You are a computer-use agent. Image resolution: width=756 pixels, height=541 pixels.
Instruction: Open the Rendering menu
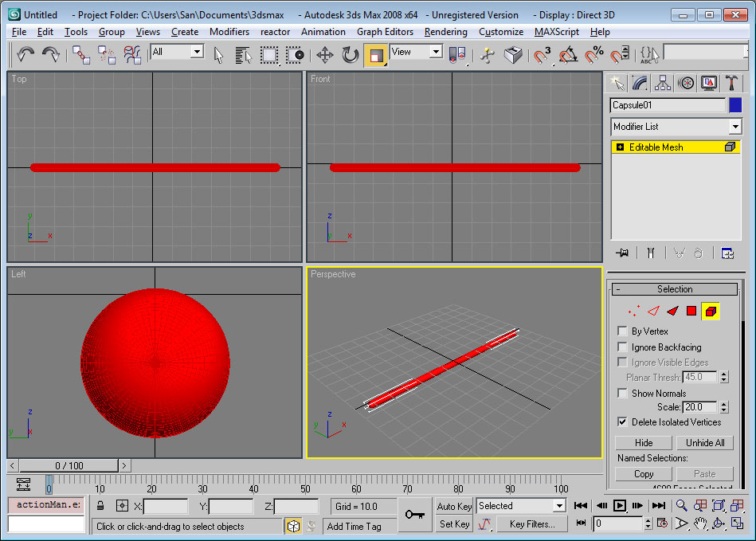coord(446,32)
